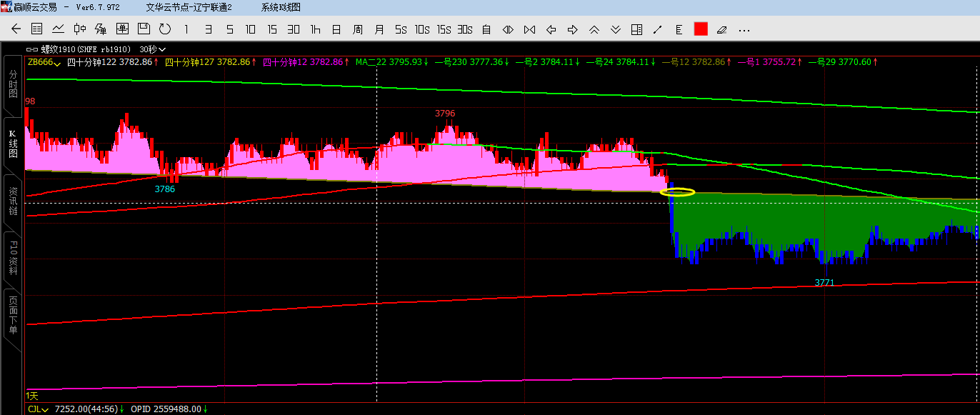
Task: Click the candlestick chart icon
Action: (x=80, y=29)
